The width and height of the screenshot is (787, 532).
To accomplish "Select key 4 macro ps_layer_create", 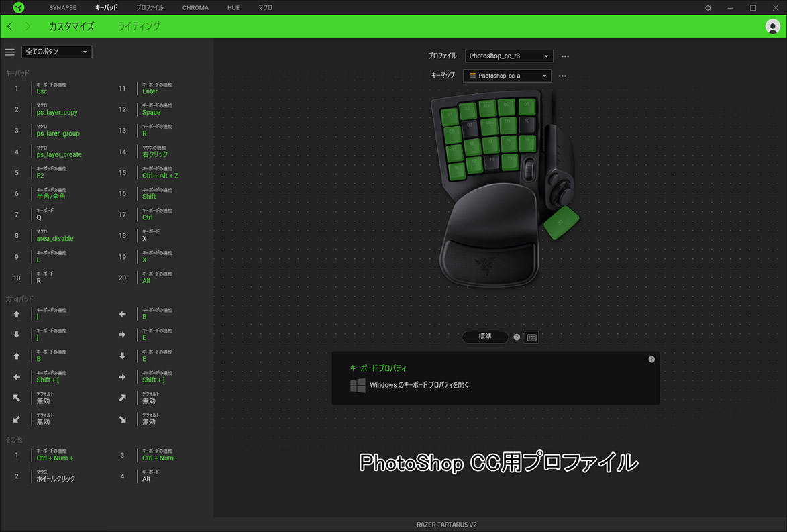I will [x=59, y=154].
